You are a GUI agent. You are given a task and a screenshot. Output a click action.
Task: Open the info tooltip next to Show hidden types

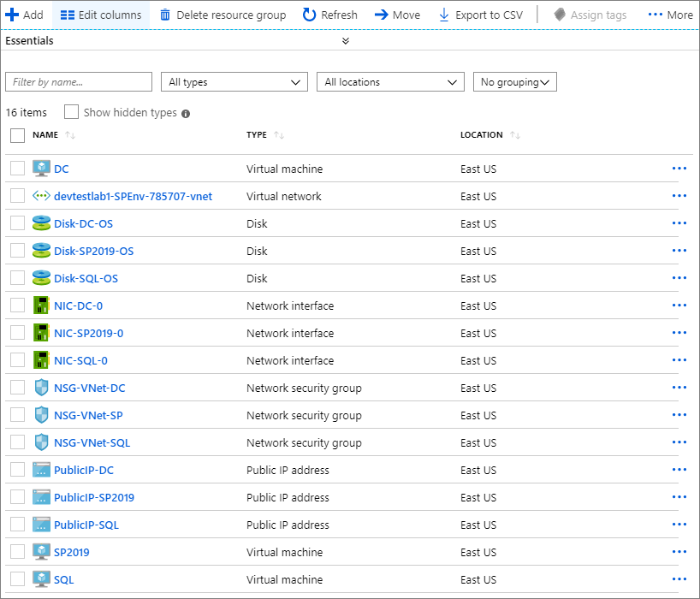tap(186, 113)
